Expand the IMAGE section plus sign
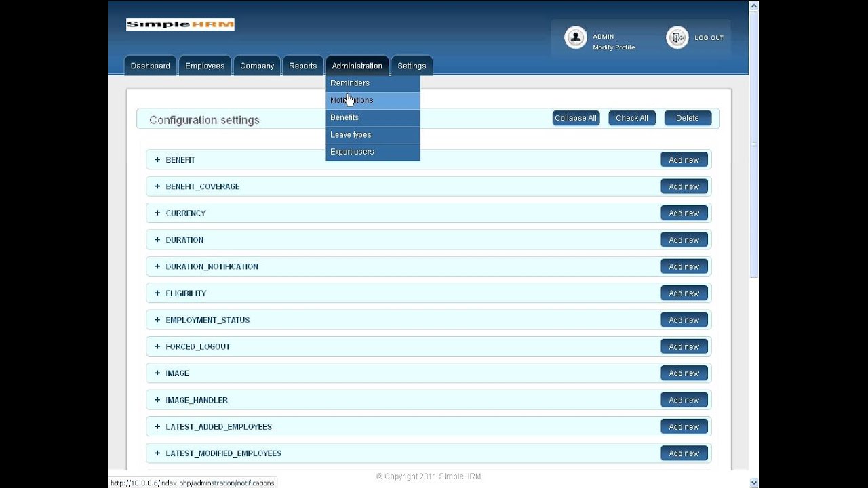868x488 pixels. [x=157, y=373]
